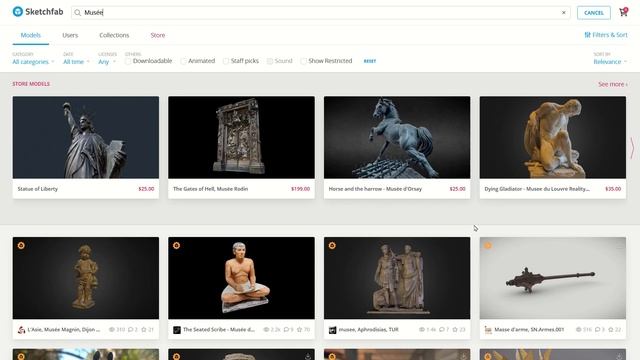Enable the Animated checkbox
This screenshot has height=360, width=640.
[x=184, y=61]
